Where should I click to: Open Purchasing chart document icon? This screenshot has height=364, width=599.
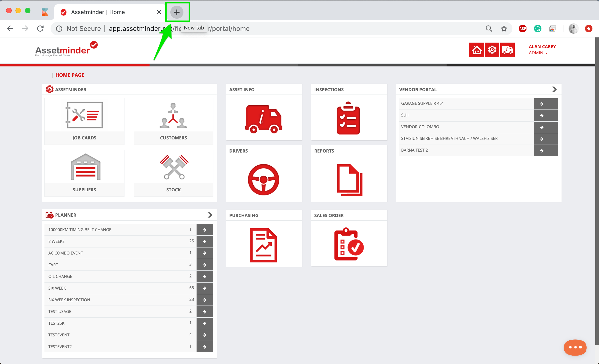(263, 245)
